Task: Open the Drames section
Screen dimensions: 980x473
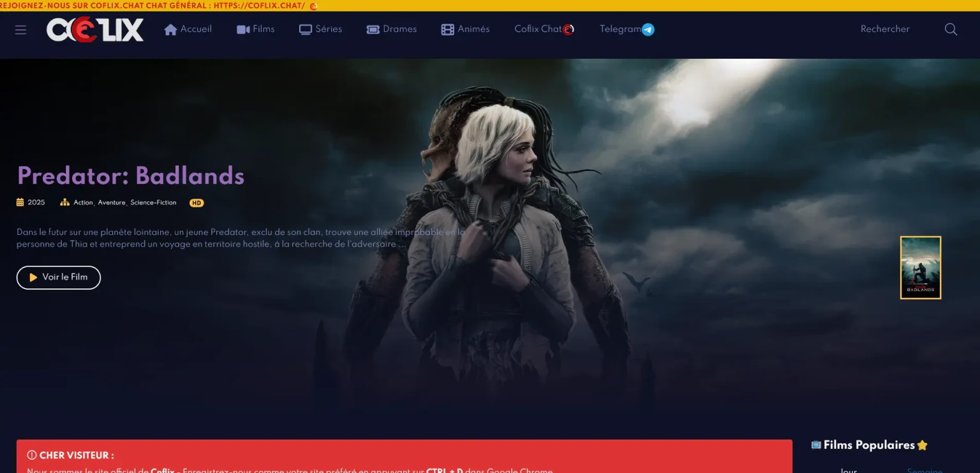Action: pos(392,29)
